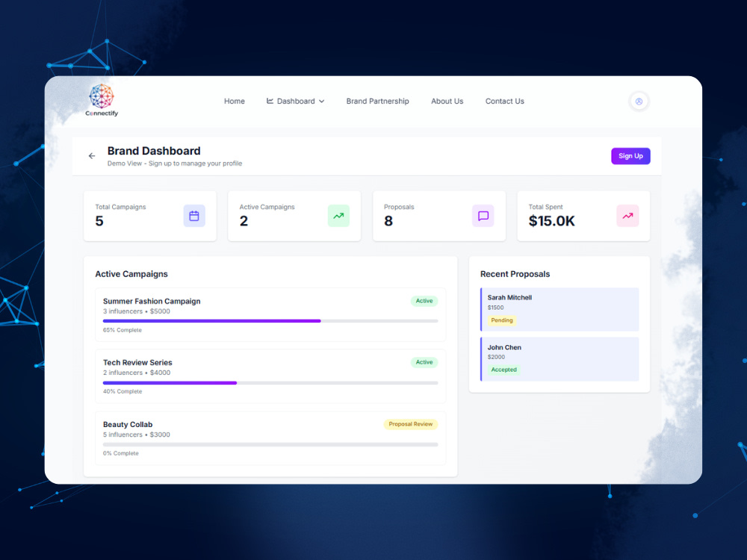747x560 pixels.
Task: Click 0% Complete text
Action: [121, 453]
